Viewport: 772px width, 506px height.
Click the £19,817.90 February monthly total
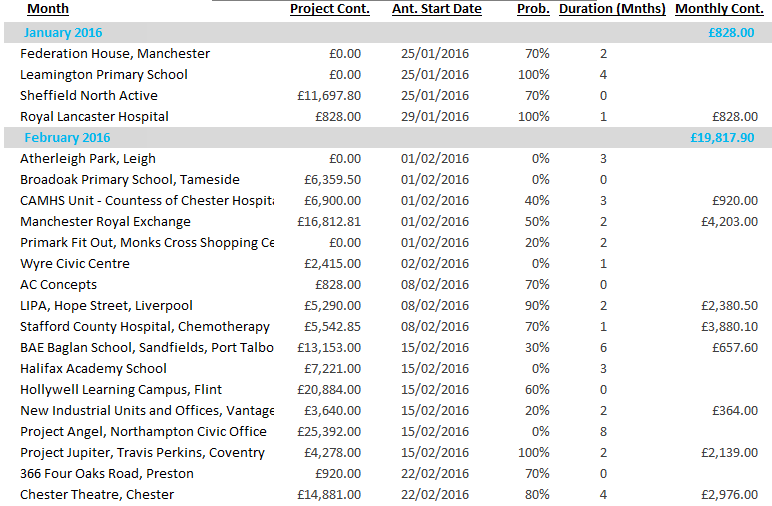tap(722, 138)
